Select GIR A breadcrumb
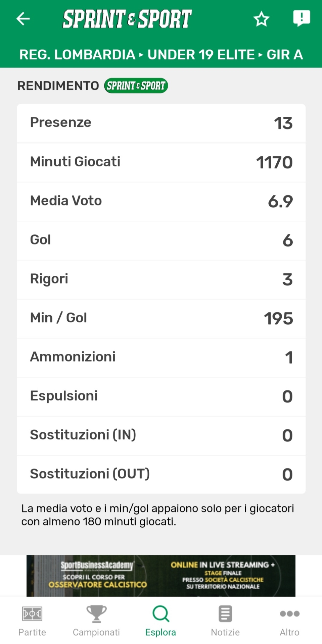Screen dimensions: 322x644 [285, 55]
